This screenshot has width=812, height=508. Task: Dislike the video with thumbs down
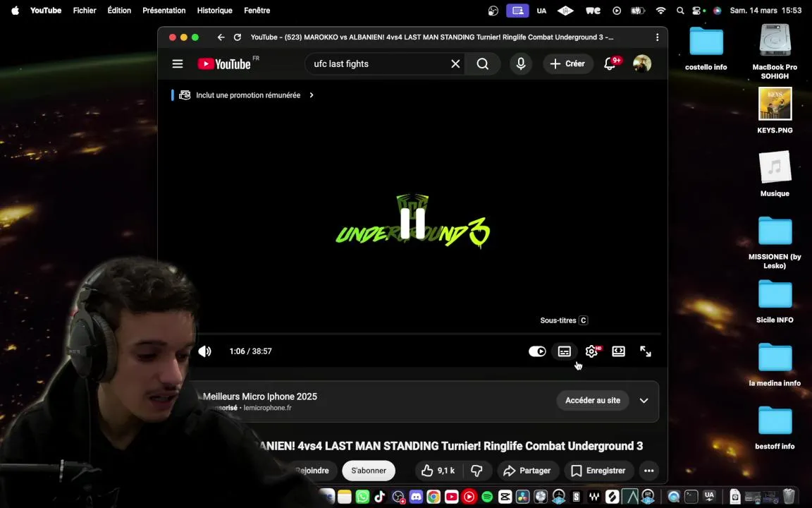pos(477,471)
